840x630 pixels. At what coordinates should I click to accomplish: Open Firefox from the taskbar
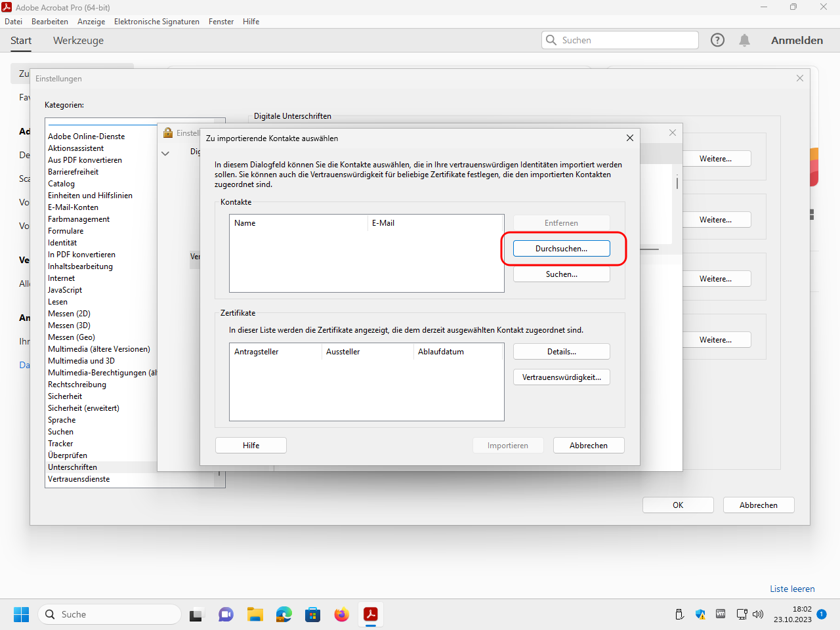(x=341, y=615)
